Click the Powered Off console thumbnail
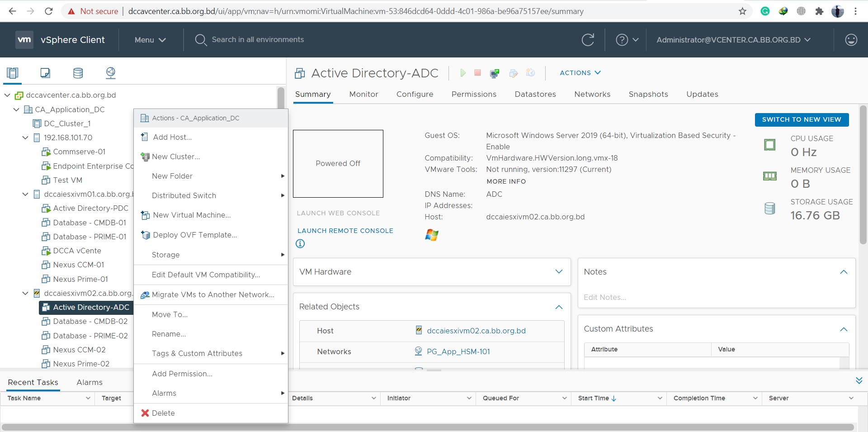 tap(338, 164)
